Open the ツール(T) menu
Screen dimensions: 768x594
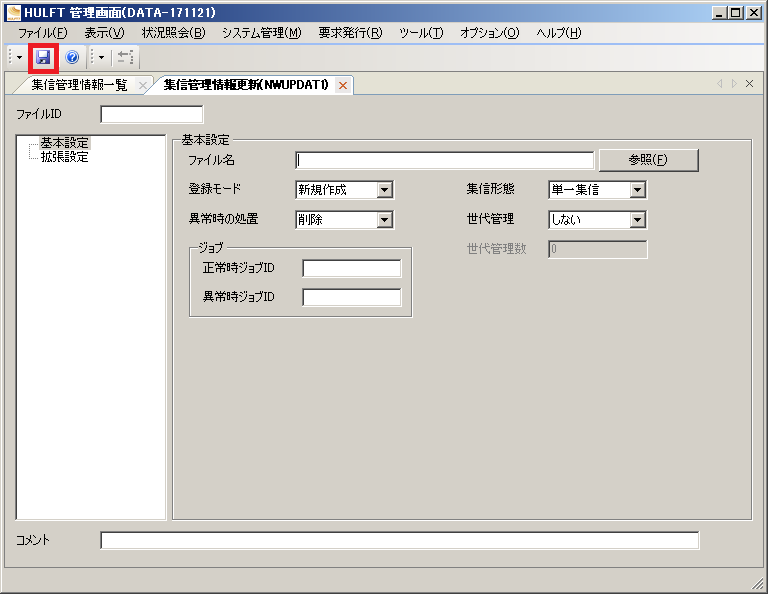(x=421, y=33)
